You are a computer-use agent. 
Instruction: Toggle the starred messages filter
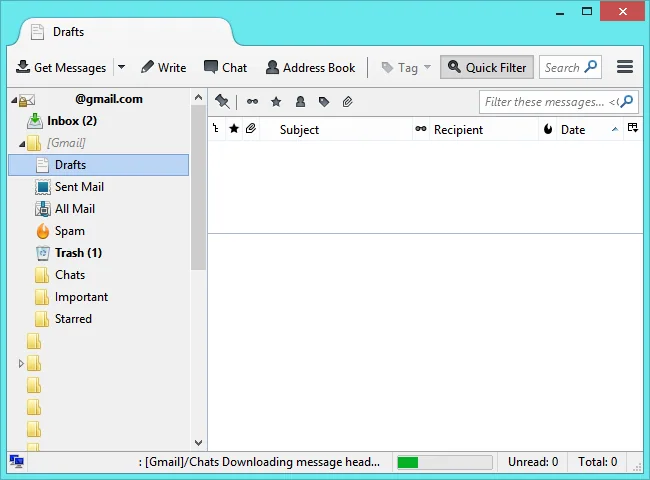276,102
